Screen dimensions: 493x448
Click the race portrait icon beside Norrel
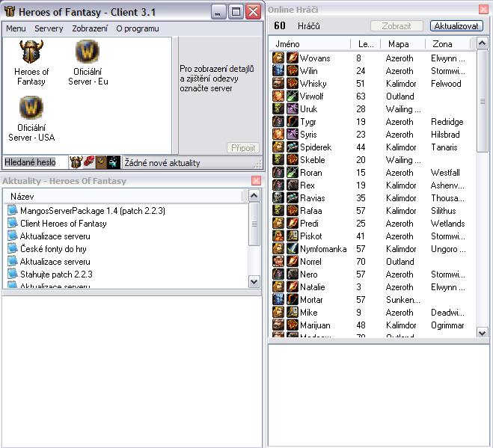point(278,261)
